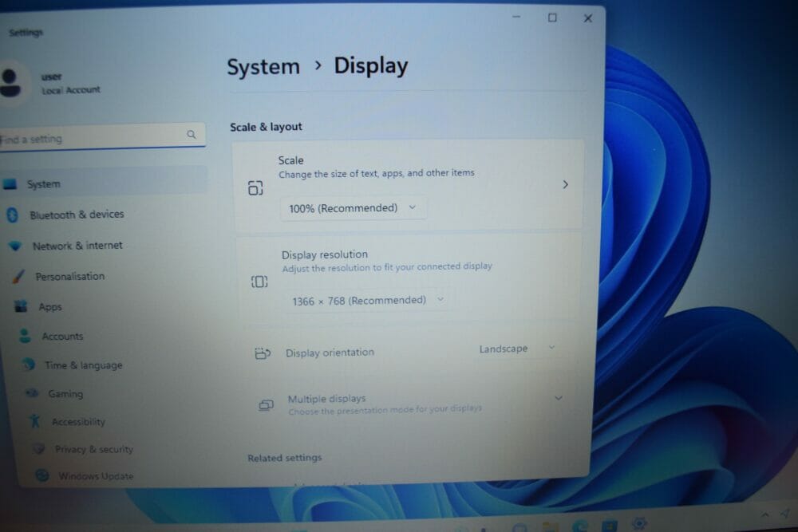Open Personalisation via its paintbrush icon
Screen dimensions: 798x532
[18, 276]
